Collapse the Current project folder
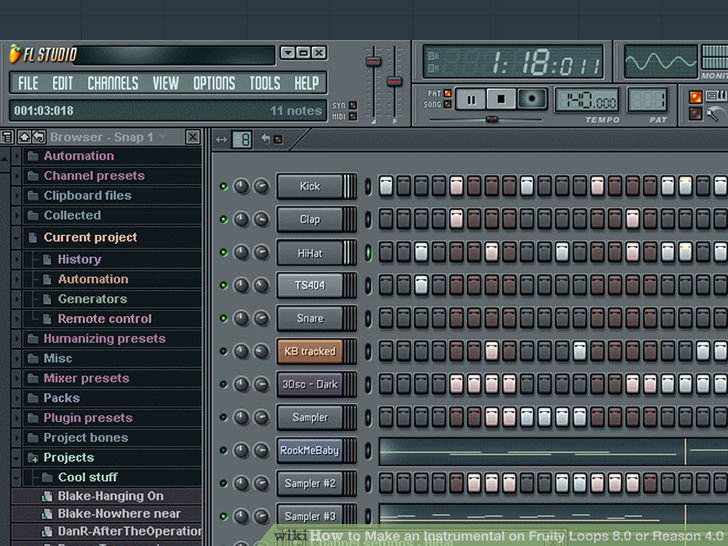Screen dimensions: 728x546 [x=16, y=237]
